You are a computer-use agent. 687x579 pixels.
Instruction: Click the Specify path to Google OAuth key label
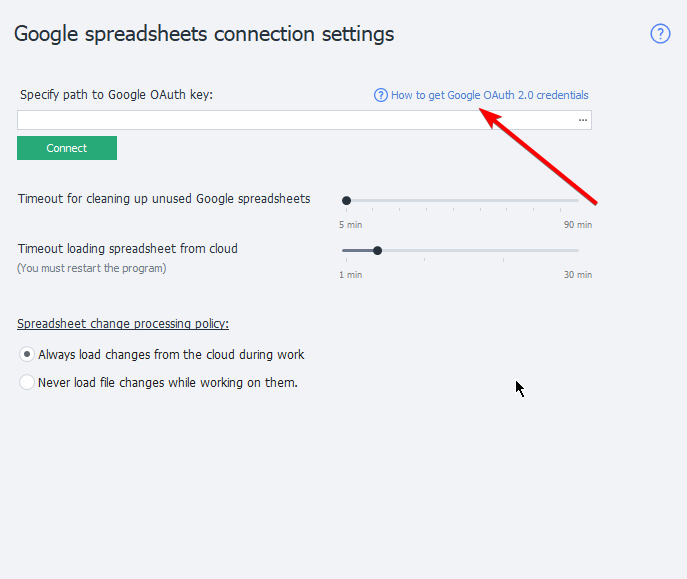tap(117, 95)
